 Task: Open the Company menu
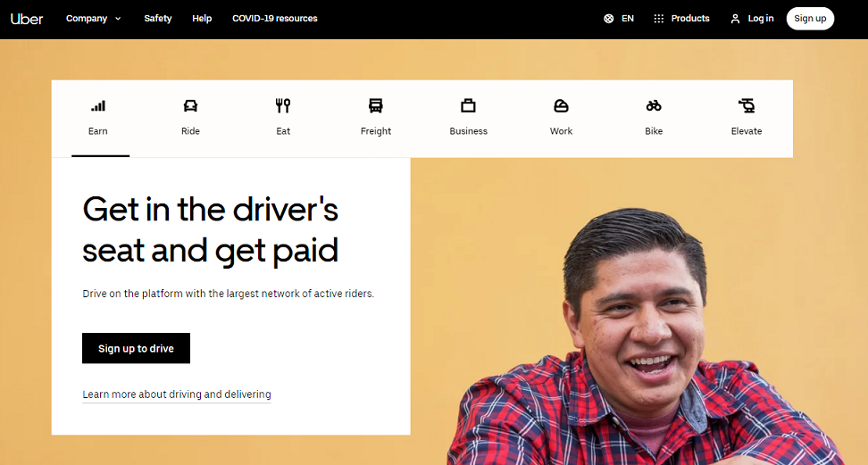point(87,18)
